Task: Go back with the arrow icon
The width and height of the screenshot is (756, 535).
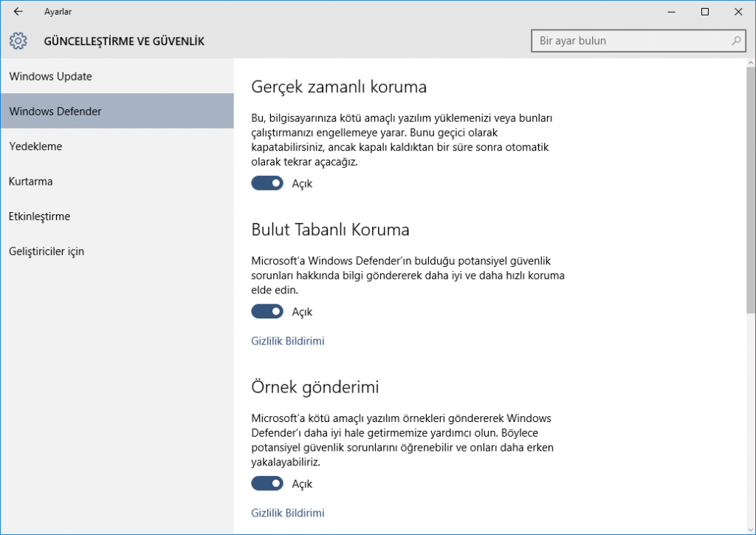Action: pyautogui.click(x=18, y=12)
